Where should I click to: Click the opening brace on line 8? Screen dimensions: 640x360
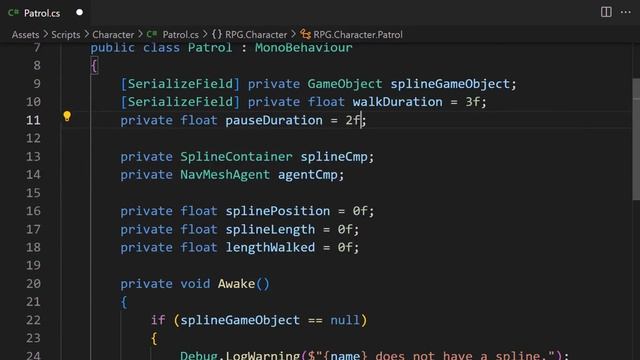click(x=94, y=66)
